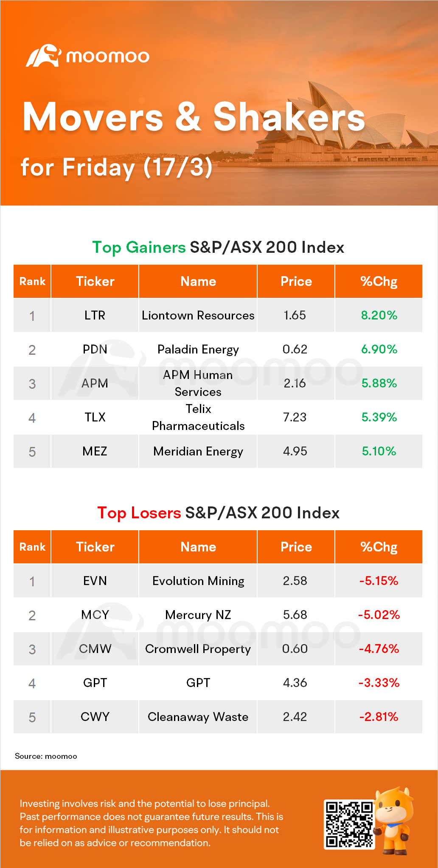Click the QR code in the footer

(349, 824)
